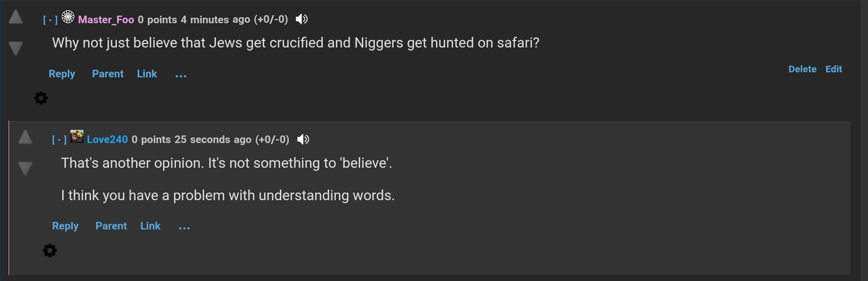
Task: Edit the Master_Foo comment
Action: pos(834,69)
